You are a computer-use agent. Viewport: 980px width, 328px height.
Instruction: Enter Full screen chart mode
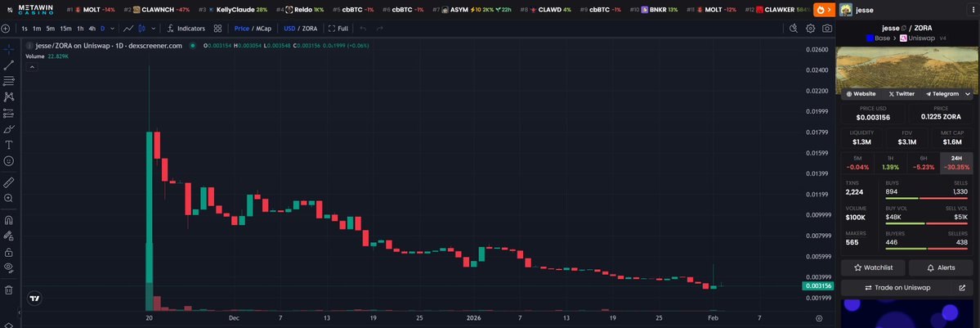(338, 29)
